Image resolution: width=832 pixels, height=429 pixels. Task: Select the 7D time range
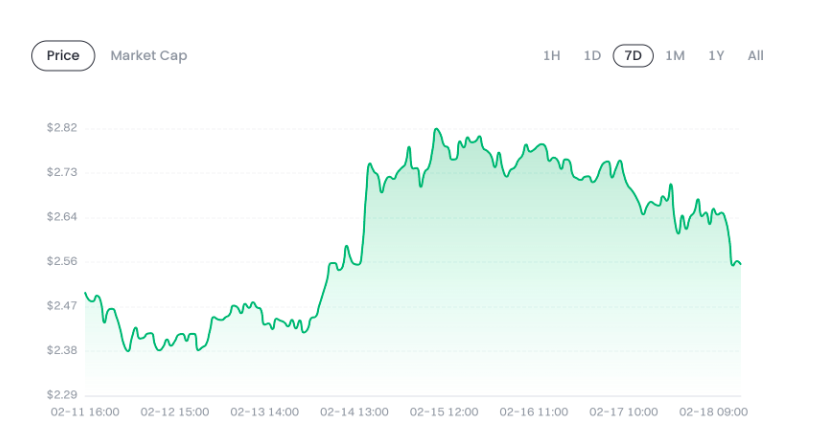(x=633, y=56)
